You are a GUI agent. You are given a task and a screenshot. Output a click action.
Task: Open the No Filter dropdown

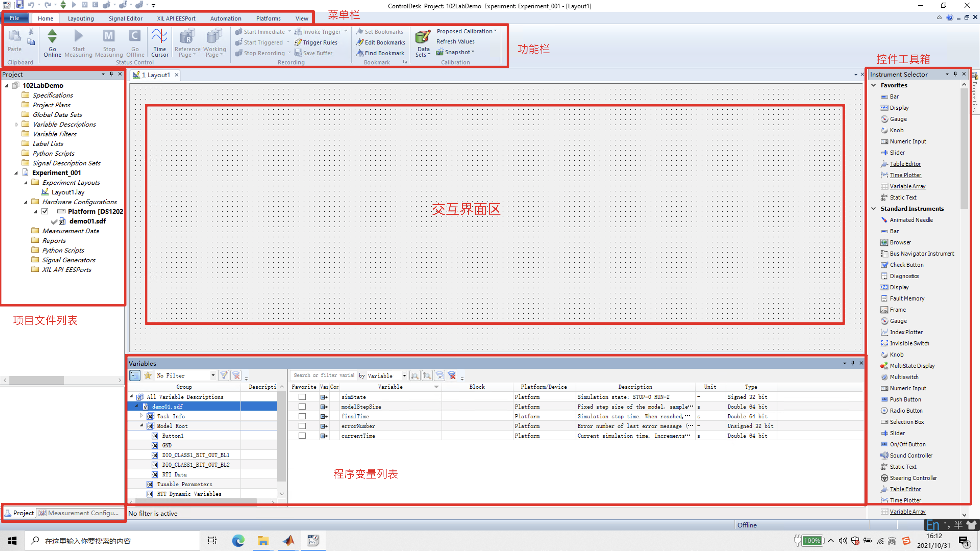click(x=213, y=375)
